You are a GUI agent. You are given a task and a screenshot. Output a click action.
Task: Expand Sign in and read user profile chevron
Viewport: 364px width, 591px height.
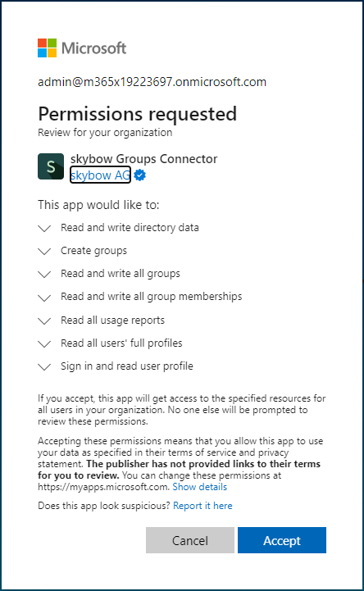pos(44,366)
